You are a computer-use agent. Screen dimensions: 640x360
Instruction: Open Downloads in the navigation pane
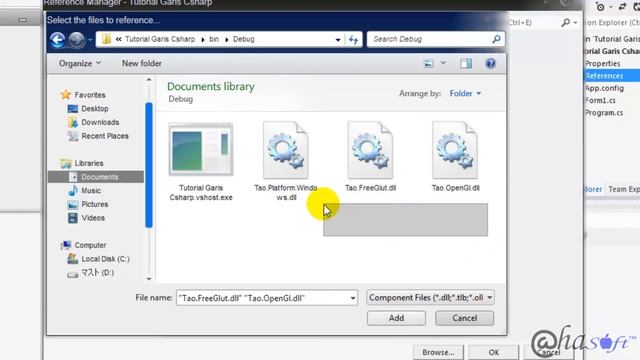pyautogui.click(x=100, y=122)
